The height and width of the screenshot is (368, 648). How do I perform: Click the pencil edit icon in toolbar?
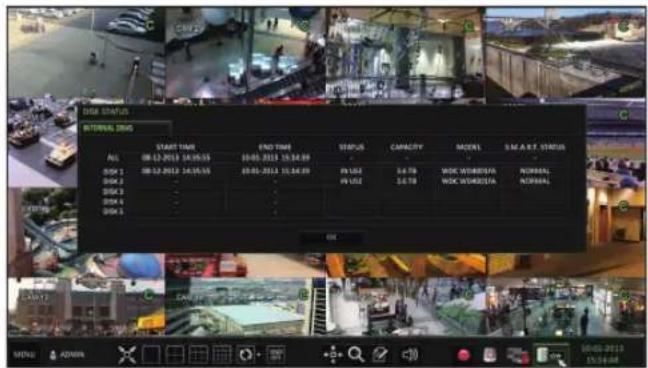point(380,355)
